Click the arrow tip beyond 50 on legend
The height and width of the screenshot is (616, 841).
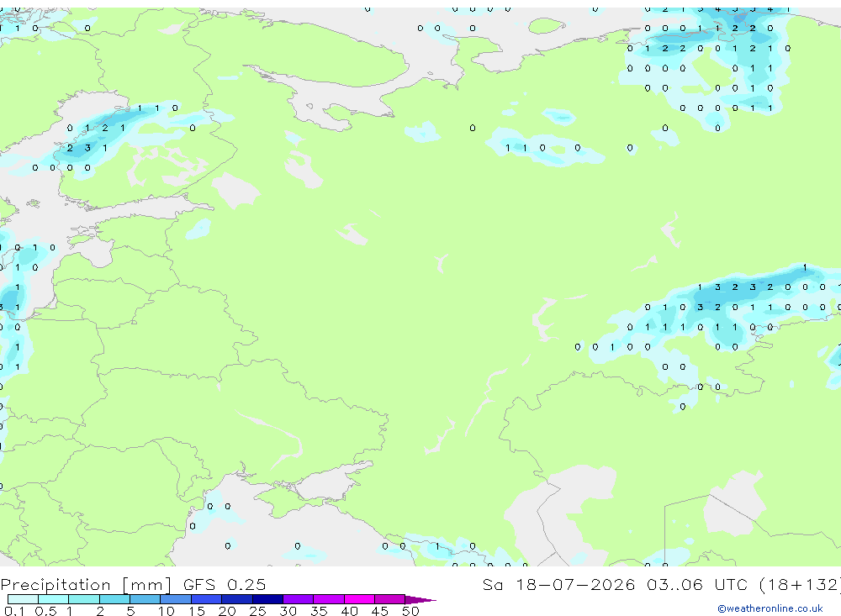tap(420, 600)
